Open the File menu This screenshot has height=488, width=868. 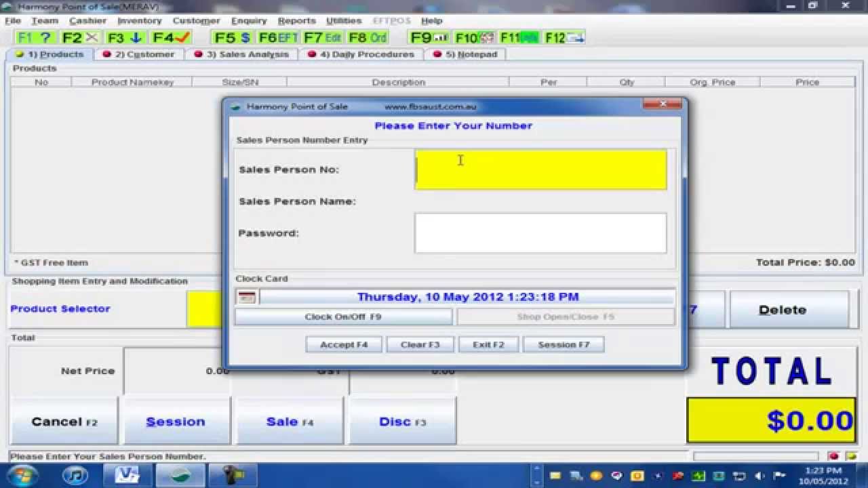(x=13, y=20)
